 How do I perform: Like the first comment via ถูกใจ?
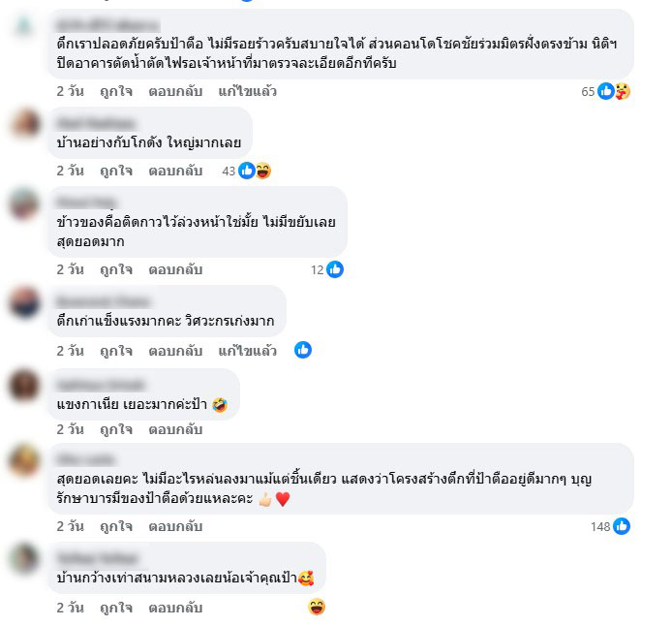click(x=116, y=91)
